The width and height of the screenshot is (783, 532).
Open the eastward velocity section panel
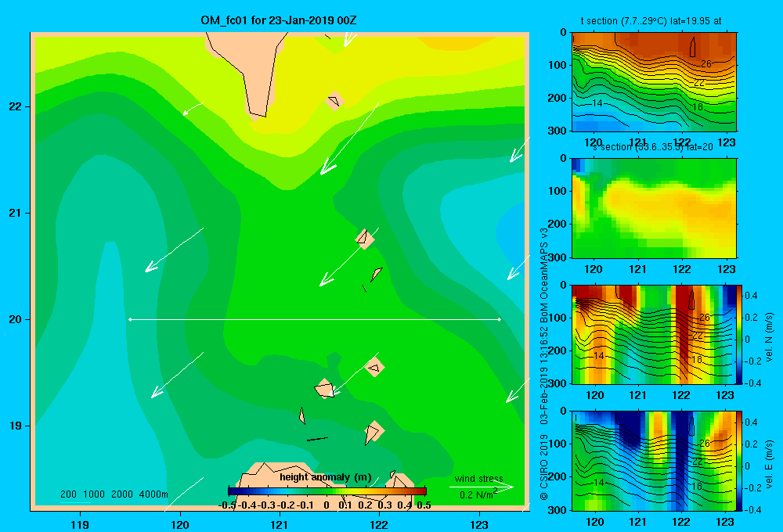(654, 461)
